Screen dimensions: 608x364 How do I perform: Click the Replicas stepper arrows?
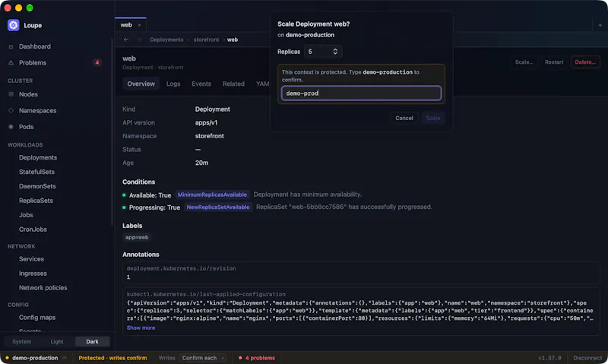tap(335, 52)
